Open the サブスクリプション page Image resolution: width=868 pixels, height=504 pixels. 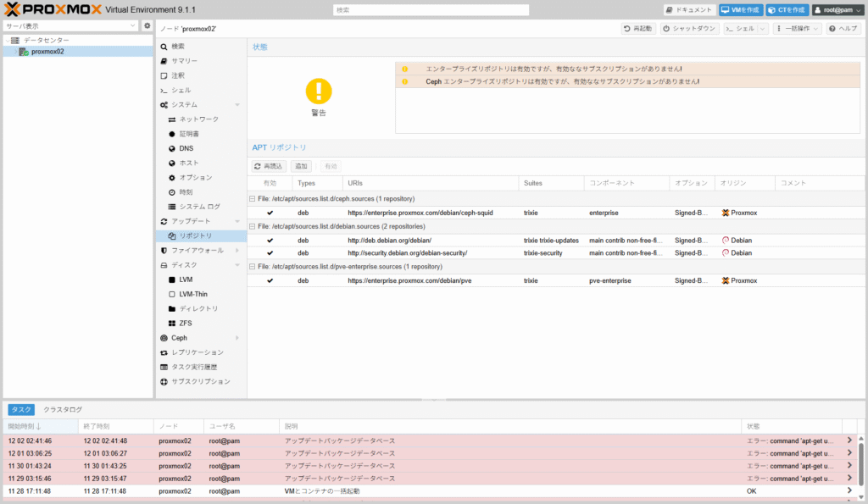(x=200, y=381)
